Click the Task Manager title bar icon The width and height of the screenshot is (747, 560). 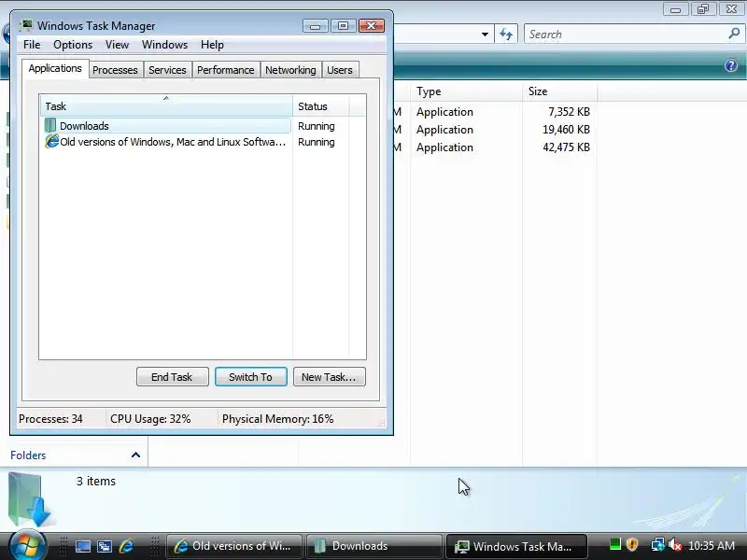click(x=26, y=25)
